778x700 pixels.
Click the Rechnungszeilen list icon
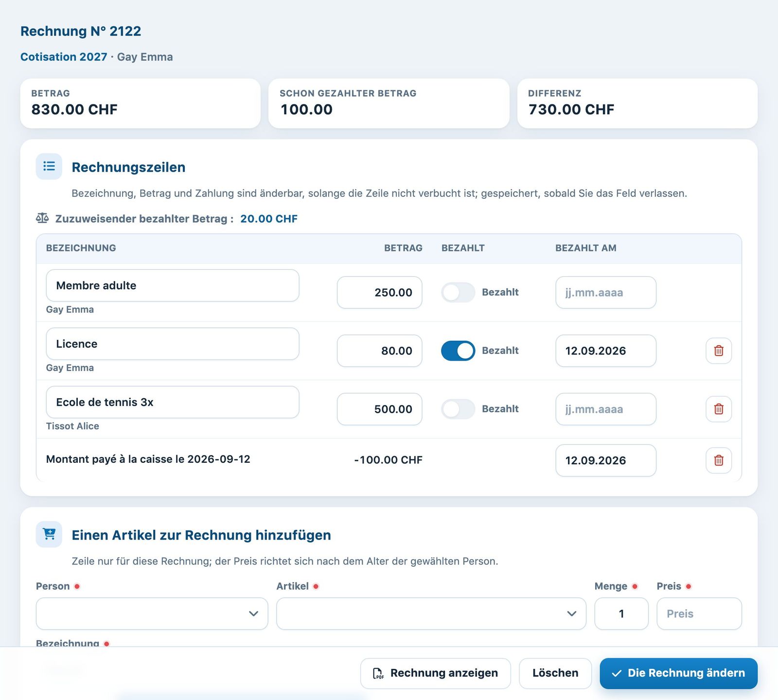tap(49, 166)
